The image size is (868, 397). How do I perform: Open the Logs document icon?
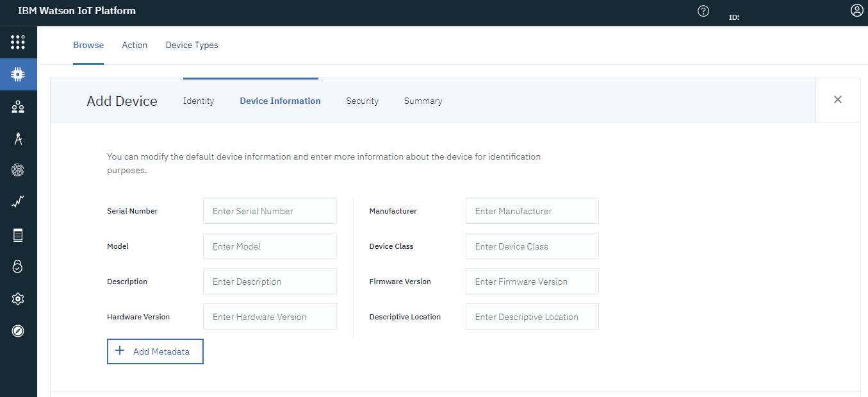click(x=18, y=234)
